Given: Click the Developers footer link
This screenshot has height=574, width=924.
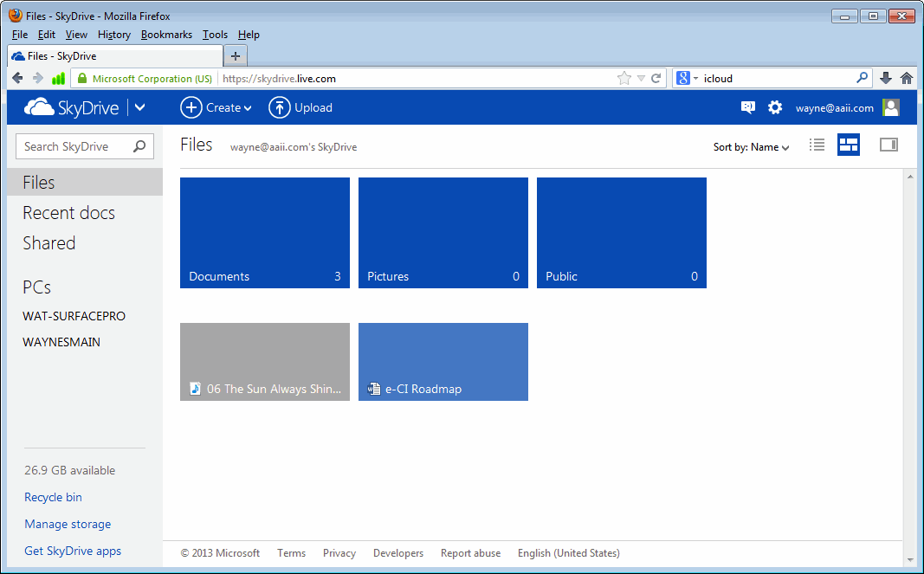Looking at the screenshot, I should [x=398, y=552].
